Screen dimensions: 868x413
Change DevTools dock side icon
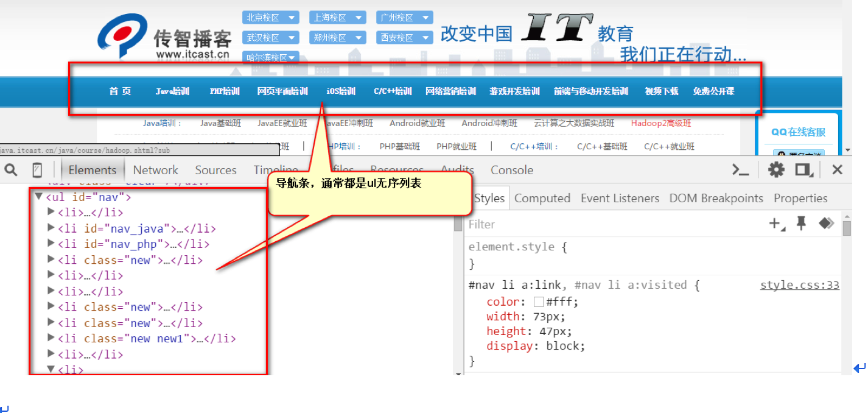[804, 170]
